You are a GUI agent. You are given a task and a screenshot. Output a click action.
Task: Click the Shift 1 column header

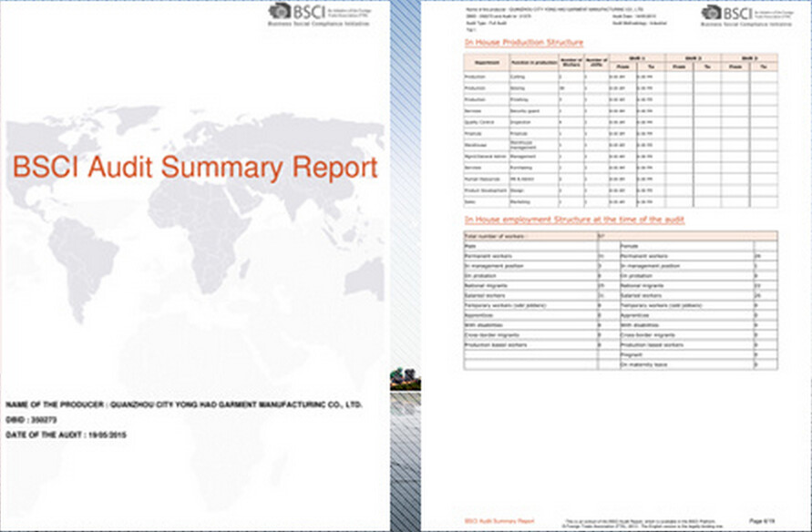pyautogui.click(x=635, y=56)
